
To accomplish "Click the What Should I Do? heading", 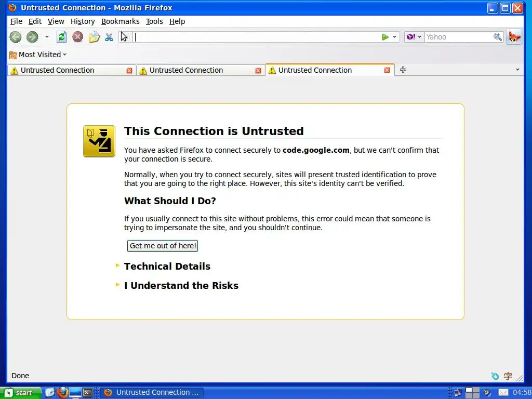I will click(170, 201).
